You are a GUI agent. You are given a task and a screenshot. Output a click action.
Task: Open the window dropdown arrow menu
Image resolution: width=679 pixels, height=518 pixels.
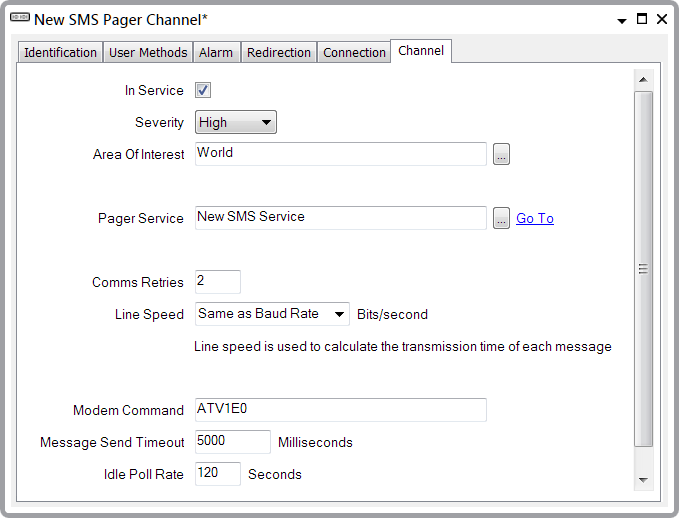coord(622,20)
